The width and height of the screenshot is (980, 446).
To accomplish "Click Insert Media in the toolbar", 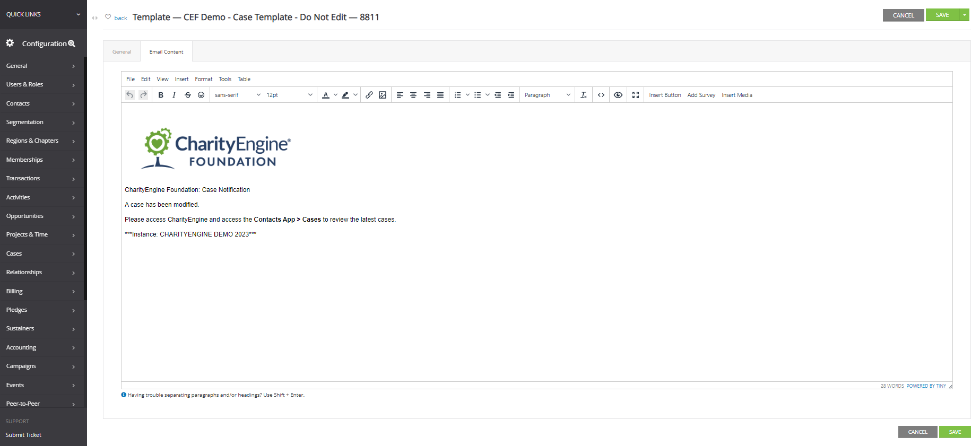I will tap(737, 95).
